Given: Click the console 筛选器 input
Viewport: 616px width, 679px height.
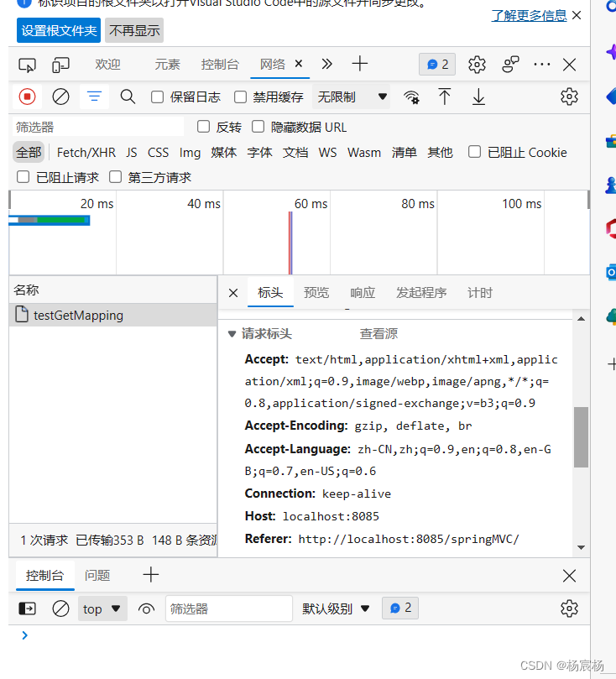Looking at the screenshot, I should point(229,608).
